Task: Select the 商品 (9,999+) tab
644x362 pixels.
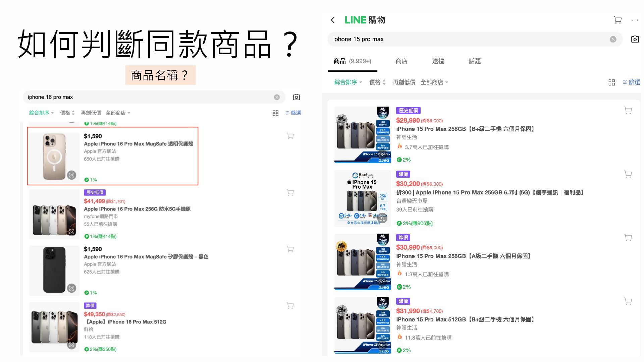Action: pos(352,61)
